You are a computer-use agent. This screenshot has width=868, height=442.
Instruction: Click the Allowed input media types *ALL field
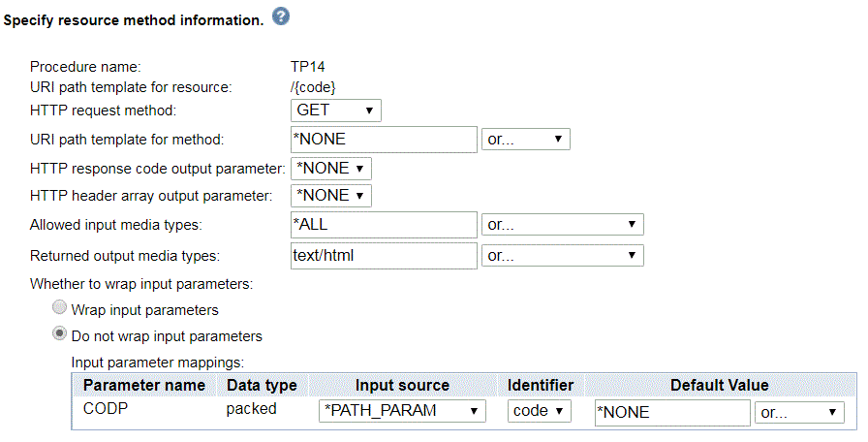384,225
